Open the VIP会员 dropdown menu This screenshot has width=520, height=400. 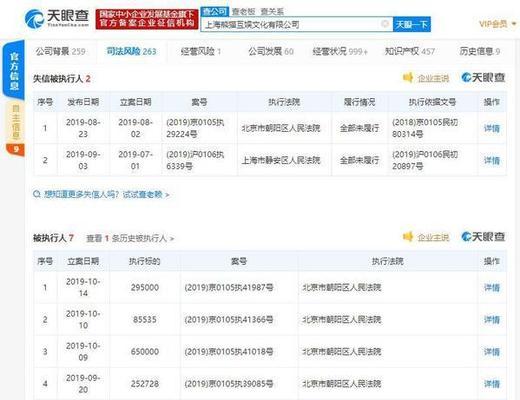(498, 24)
